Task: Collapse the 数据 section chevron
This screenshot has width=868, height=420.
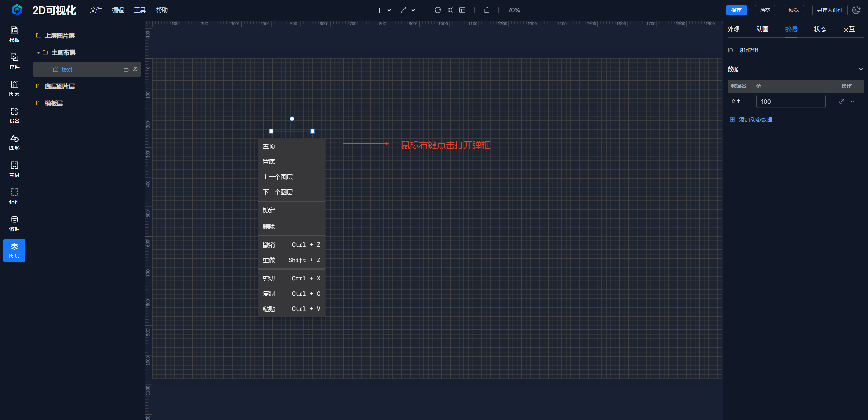Action: [861, 69]
